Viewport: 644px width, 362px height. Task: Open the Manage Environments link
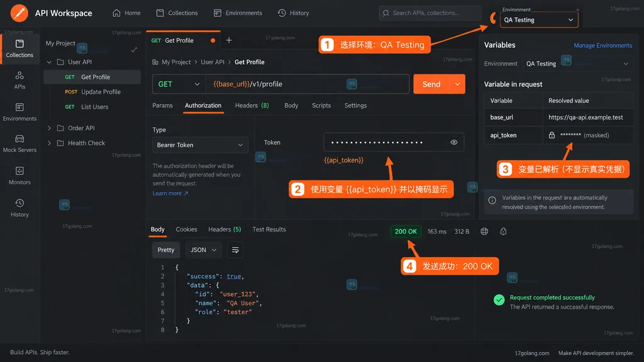pos(602,45)
